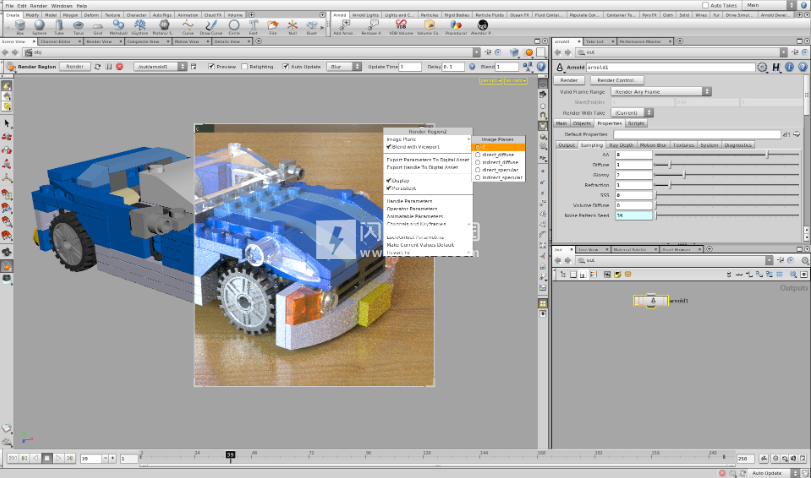Viewport: 811px width, 478px height.
Task: Open the persp1 viewport menu
Action: coord(490,81)
